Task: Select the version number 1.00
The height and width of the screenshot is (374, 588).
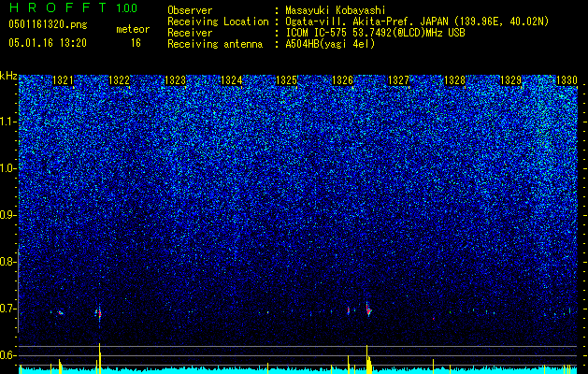Action: coord(126,7)
